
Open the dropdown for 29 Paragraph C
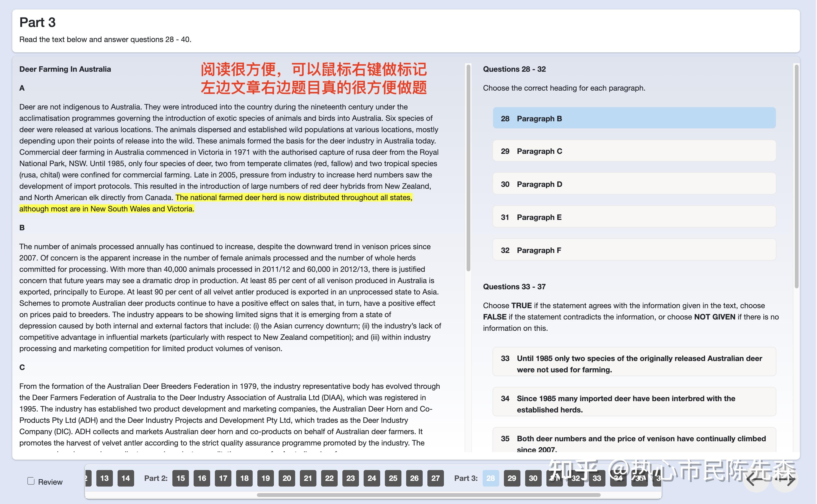point(634,151)
